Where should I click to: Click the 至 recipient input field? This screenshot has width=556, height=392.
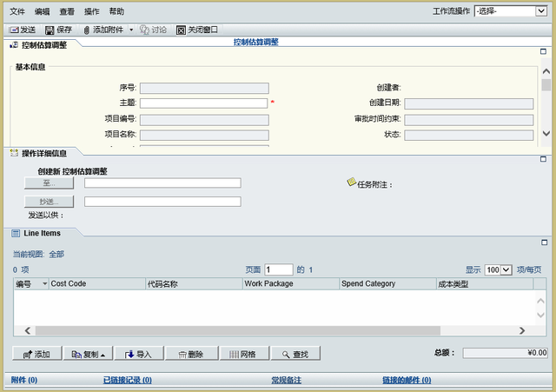click(x=162, y=183)
